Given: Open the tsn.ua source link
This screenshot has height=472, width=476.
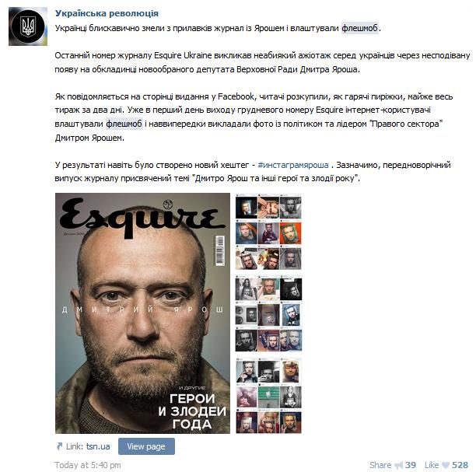Looking at the screenshot, I should (98, 446).
